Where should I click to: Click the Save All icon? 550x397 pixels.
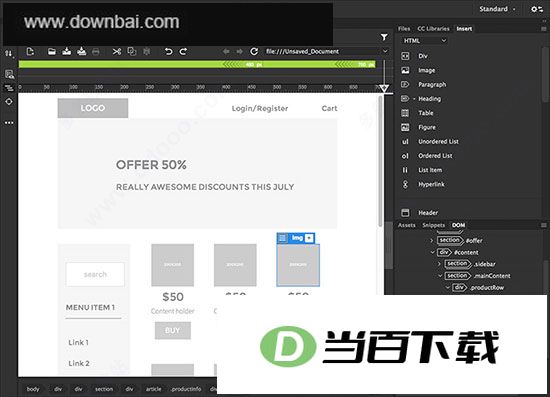click(81, 52)
